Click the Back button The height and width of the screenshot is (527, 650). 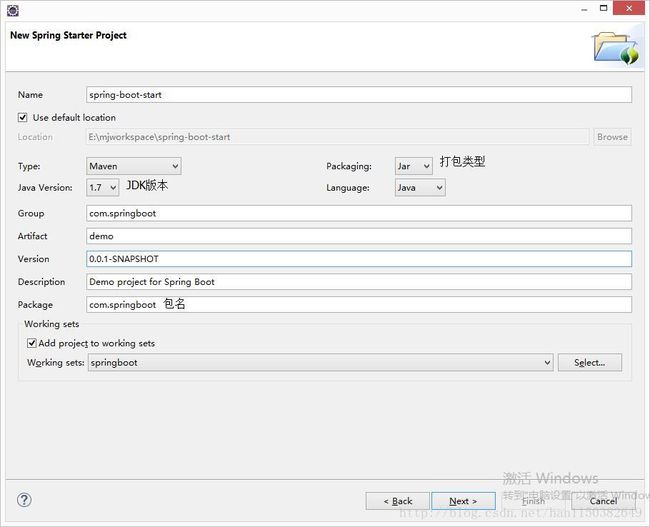coord(398,501)
